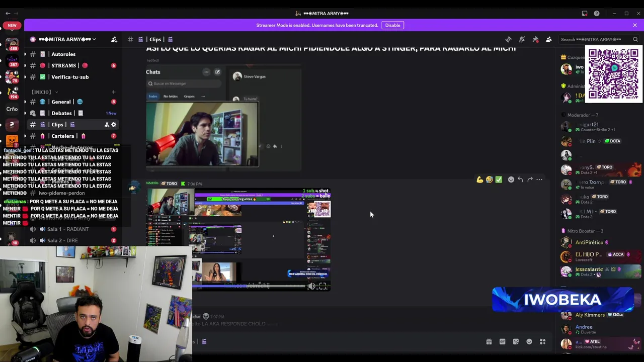Open the General channel
Screen dimensions: 644x362
click(x=61, y=102)
